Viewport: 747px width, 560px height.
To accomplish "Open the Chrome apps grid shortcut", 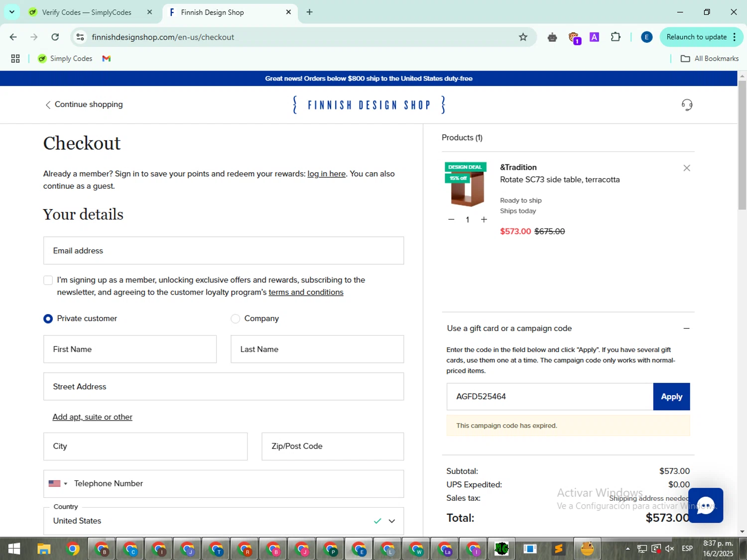I will [15, 59].
